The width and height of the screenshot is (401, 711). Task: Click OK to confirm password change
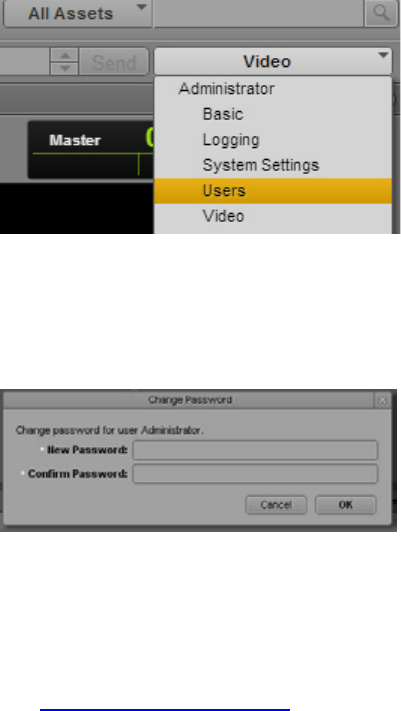[346, 505]
